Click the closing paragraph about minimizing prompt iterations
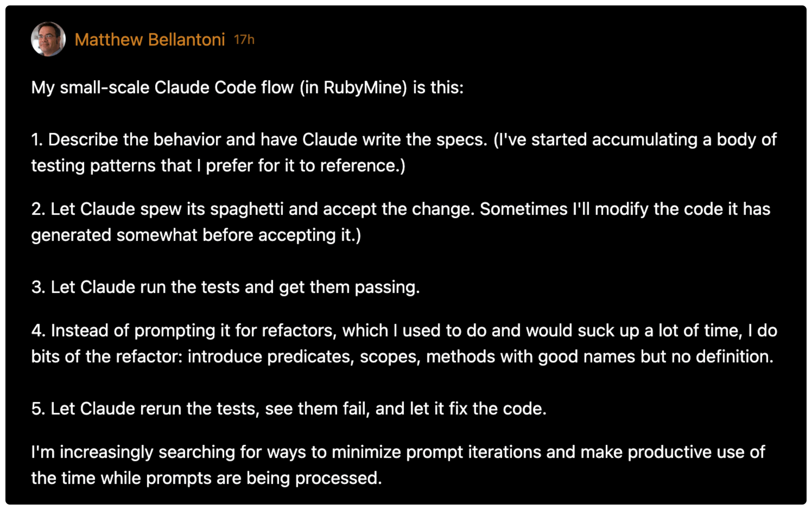Screen dimensions: 812x510 (x=398, y=465)
